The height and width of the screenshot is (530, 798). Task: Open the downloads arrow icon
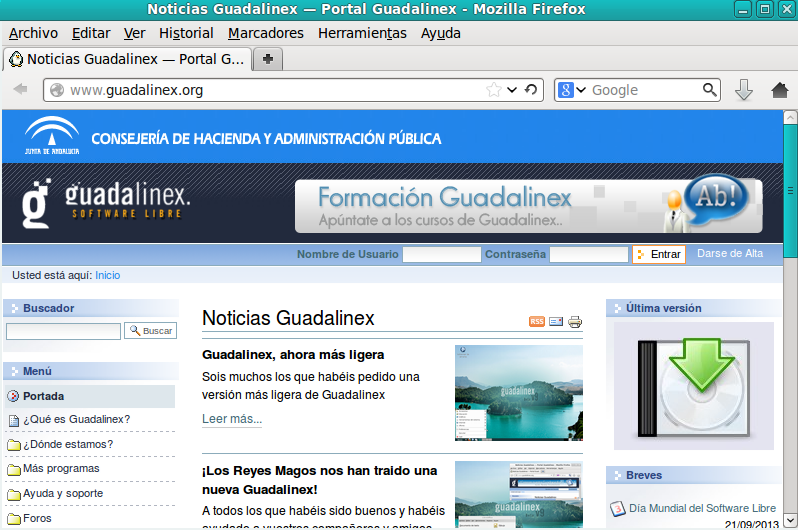point(744,90)
